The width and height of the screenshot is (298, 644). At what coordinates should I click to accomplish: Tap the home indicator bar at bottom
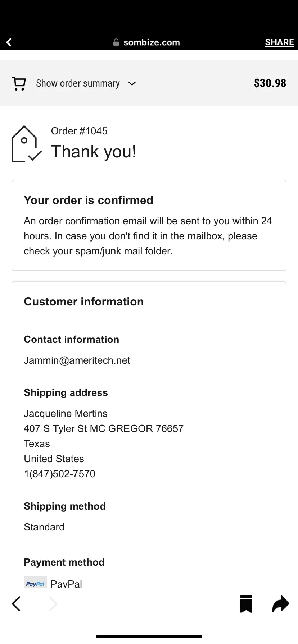(149, 636)
